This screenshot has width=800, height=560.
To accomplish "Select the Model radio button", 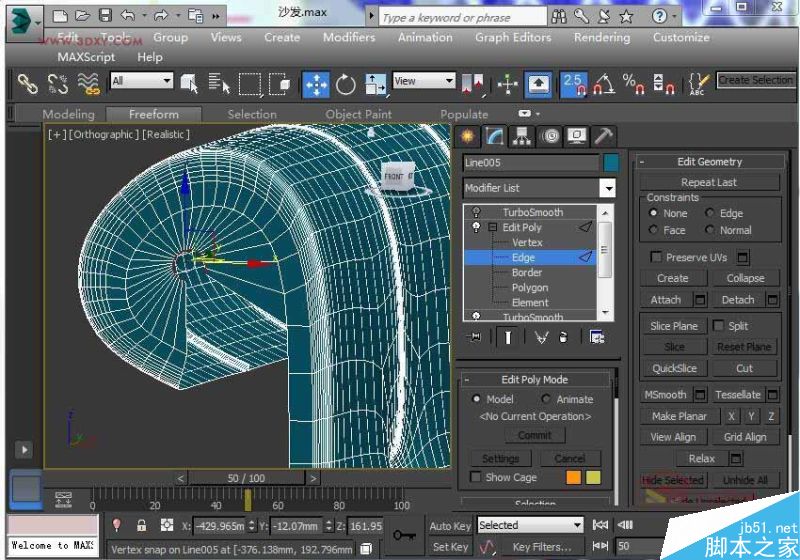I will coord(476,399).
